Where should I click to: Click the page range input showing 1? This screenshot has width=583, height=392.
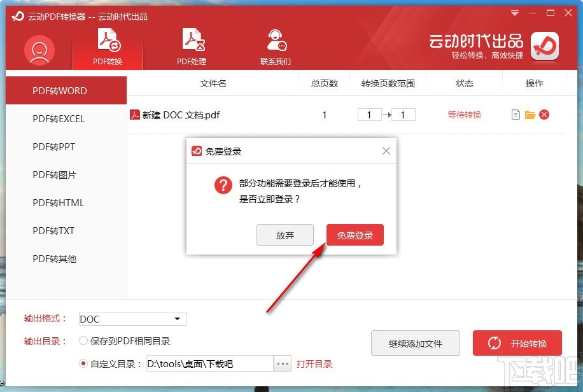[x=369, y=115]
